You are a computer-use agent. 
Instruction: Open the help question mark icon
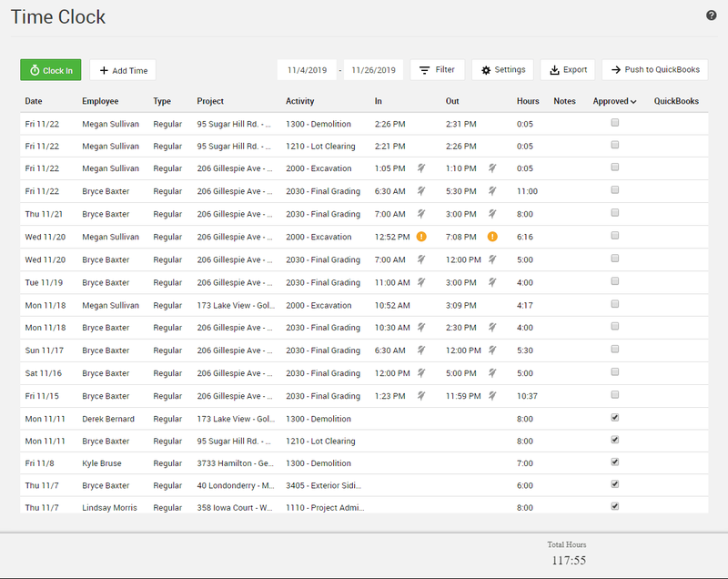coord(711,15)
